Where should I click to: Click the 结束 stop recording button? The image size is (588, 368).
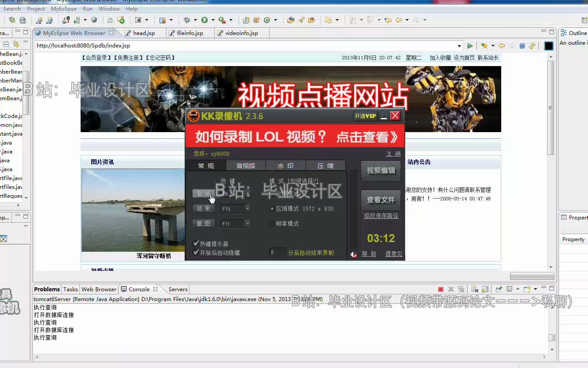(x=204, y=208)
